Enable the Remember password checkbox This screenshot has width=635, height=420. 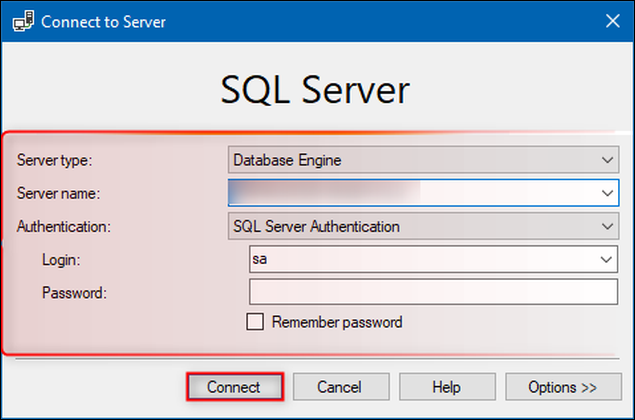(x=255, y=322)
